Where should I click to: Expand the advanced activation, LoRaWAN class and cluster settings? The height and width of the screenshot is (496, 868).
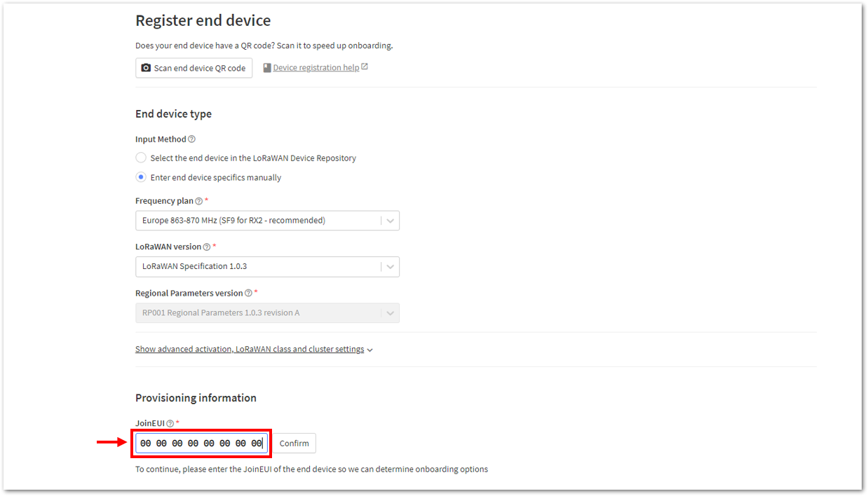(x=254, y=349)
